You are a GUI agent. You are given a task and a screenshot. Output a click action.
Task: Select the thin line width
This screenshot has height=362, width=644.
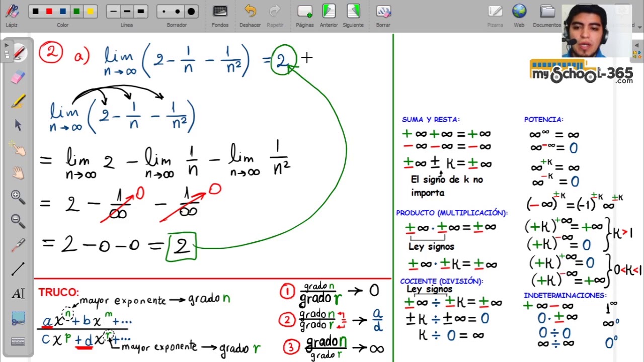click(114, 11)
